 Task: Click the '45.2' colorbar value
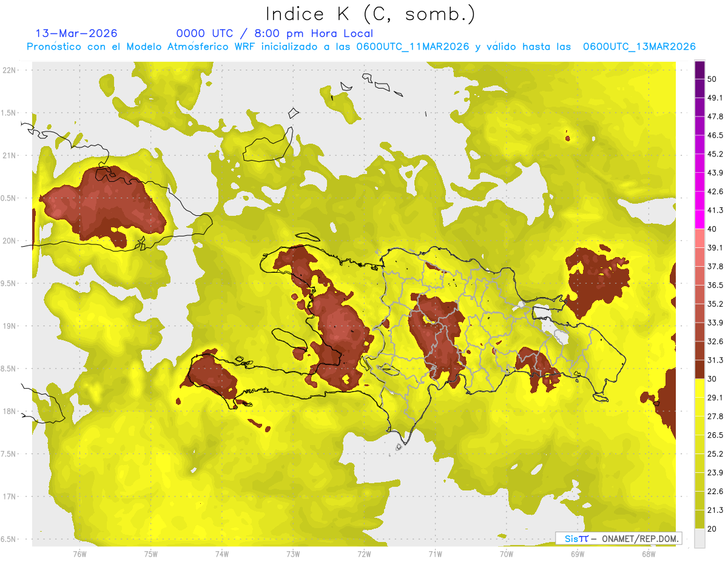click(715, 153)
